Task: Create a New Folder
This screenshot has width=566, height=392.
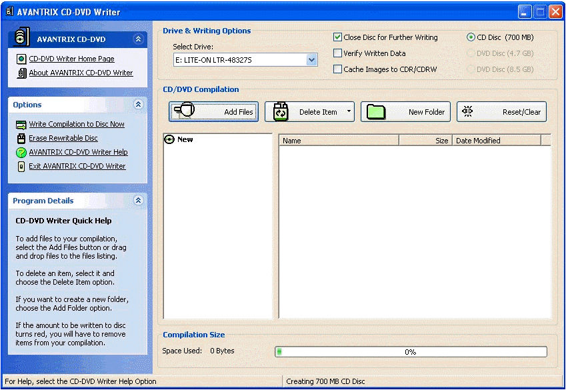Action: tap(406, 112)
